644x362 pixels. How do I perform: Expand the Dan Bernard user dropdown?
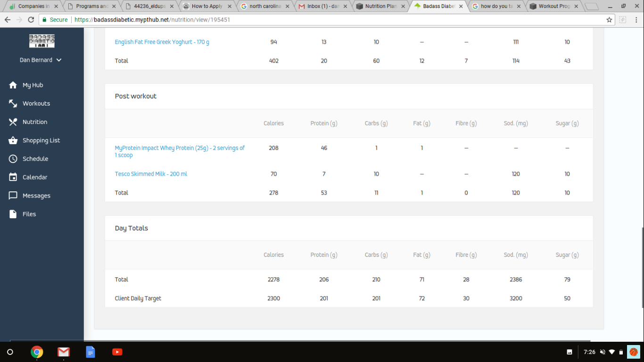pyautogui.click(x=41, y=60)
